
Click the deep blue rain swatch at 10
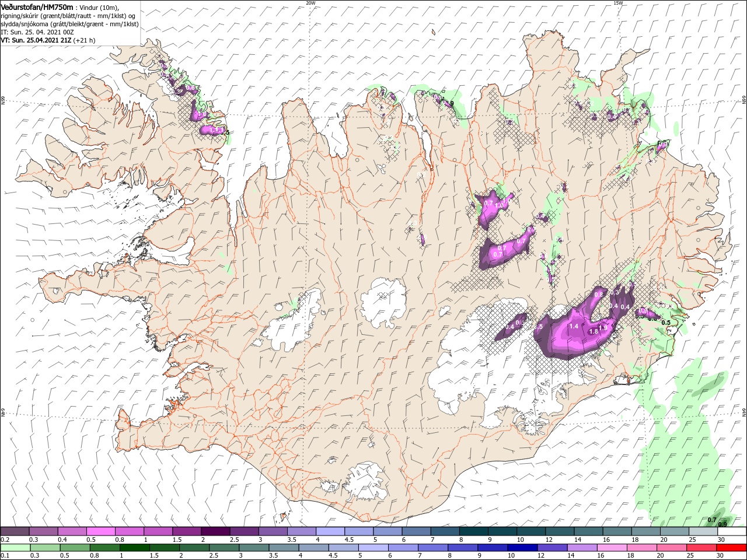[522, 548]
